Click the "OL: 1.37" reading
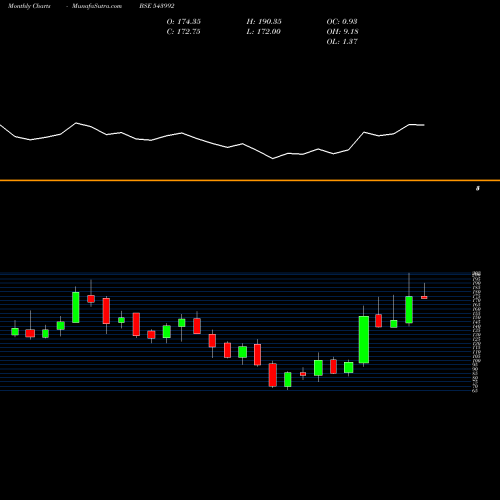Viewport: 500px width, 500px height. coord(342,42)
